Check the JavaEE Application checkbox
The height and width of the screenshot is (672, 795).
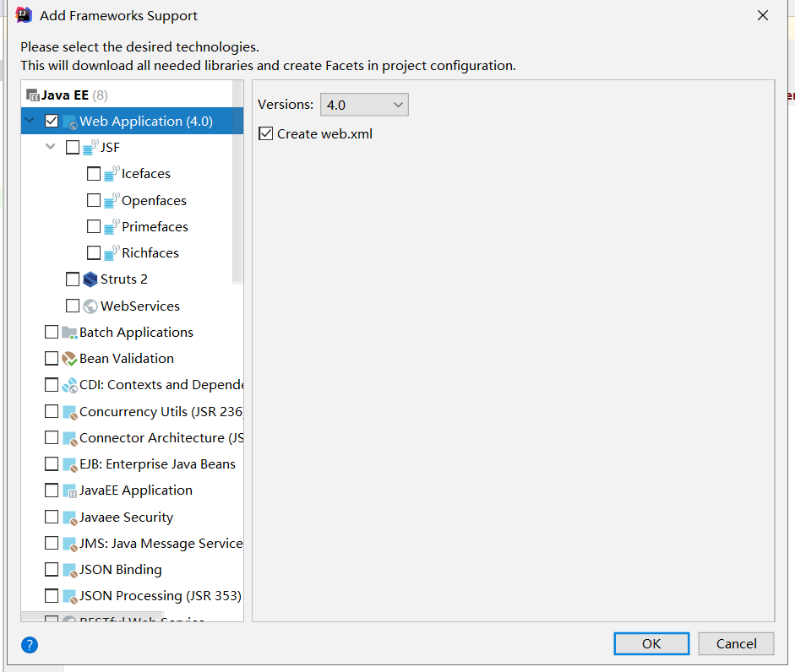(52, 490)
